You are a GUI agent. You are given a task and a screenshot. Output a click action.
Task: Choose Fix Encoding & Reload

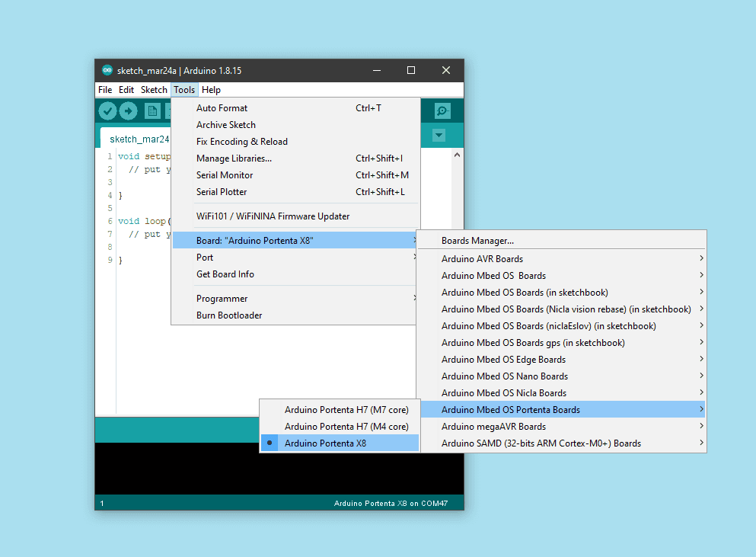click(296, 142)
